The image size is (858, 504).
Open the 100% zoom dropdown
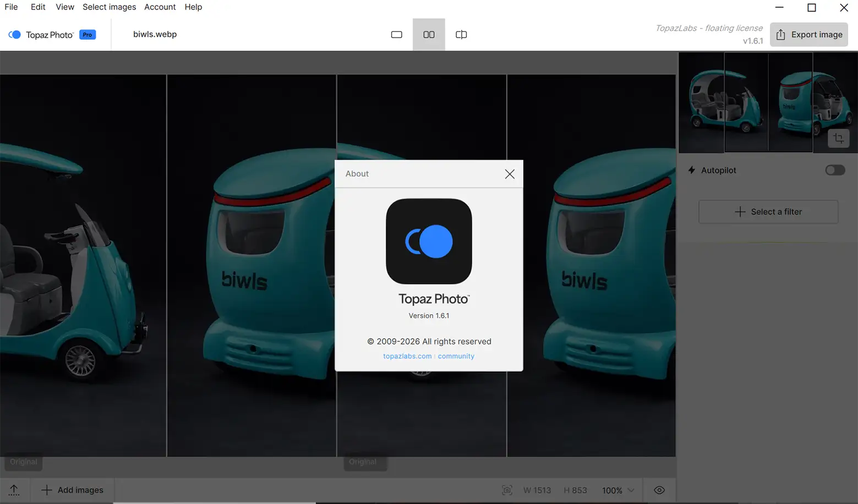click(618, 490)
